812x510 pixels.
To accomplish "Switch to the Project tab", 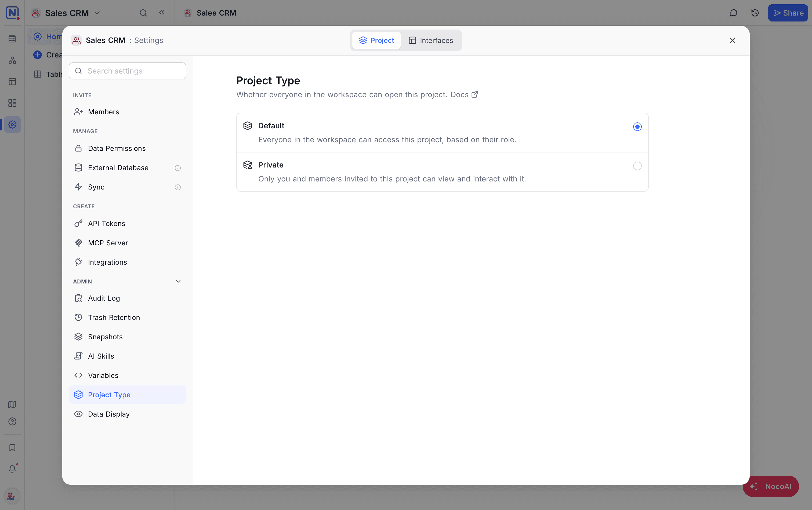I will click(376, 41).
